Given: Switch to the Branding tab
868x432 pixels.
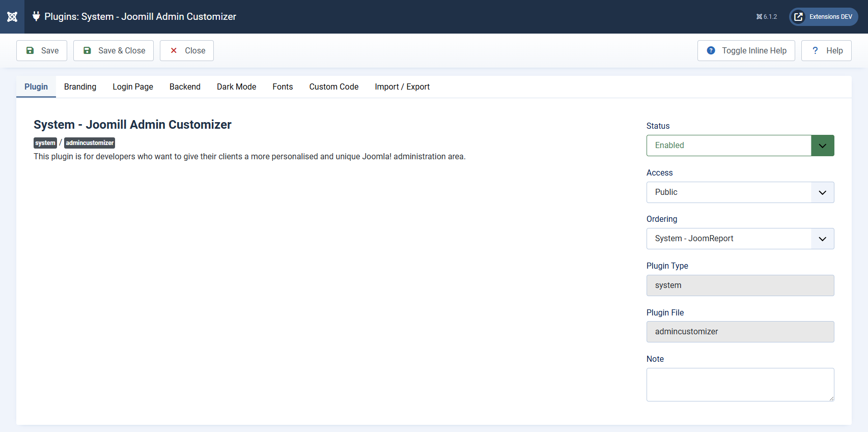Looking at the screenshot, I should click(x=80, y=87).
